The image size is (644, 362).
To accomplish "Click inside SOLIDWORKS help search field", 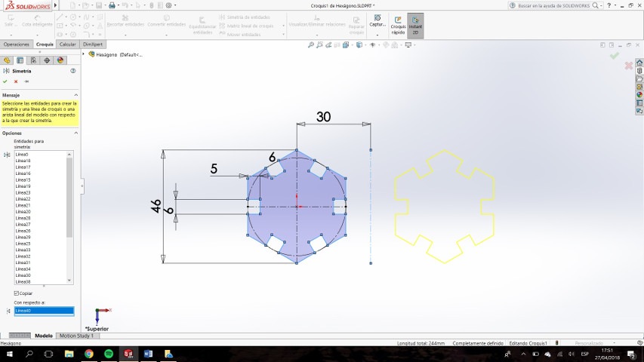I will pos(553,5).
